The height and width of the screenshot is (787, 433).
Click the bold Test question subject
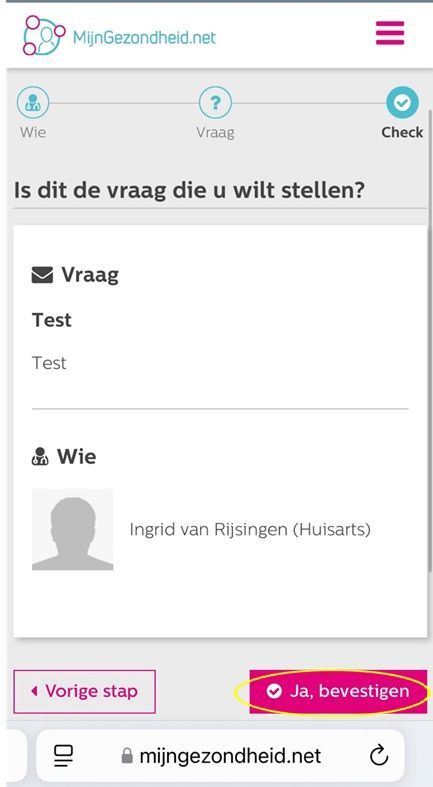coord(52,320)
